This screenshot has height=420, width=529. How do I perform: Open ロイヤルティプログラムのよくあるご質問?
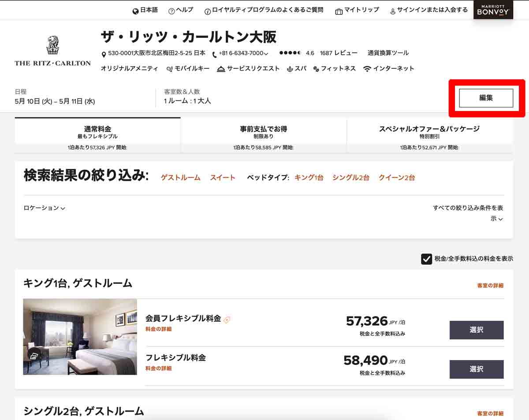coord(268,10)
